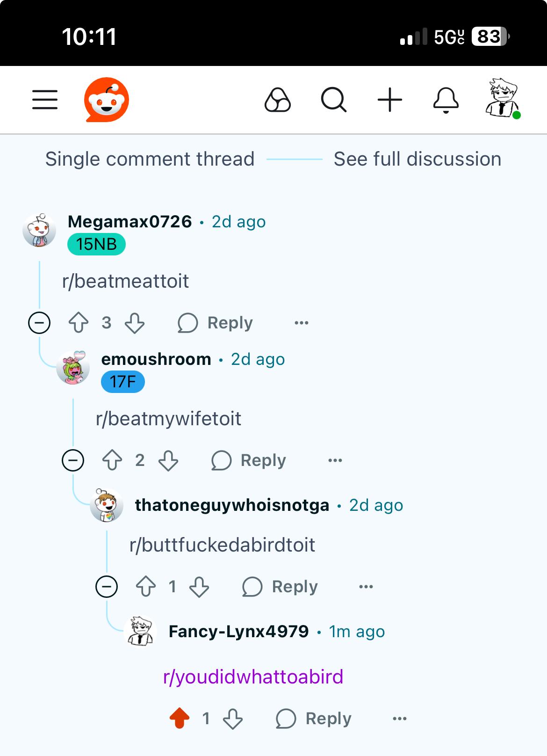Tap the Reddit logo home icon
Screen dimensions: 547x756
pos(107,100)
